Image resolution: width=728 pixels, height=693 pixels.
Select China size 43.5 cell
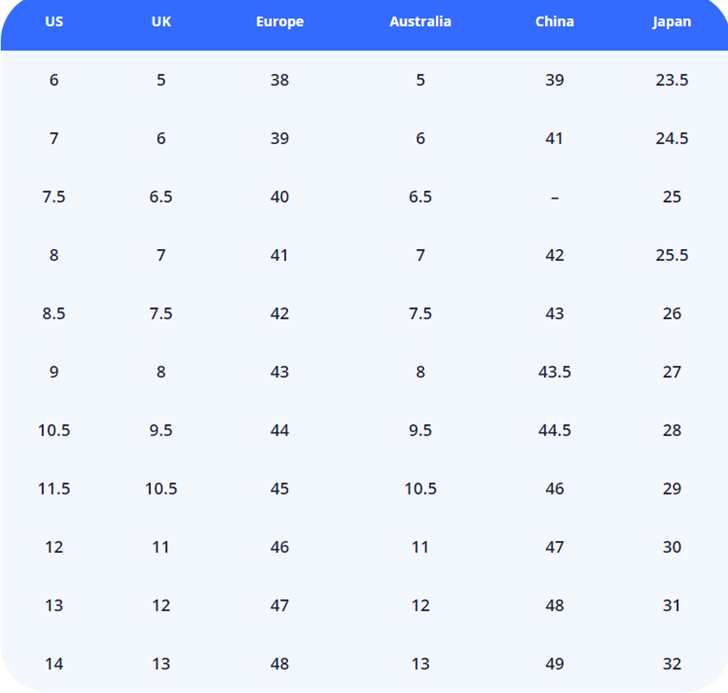point(554,372)
